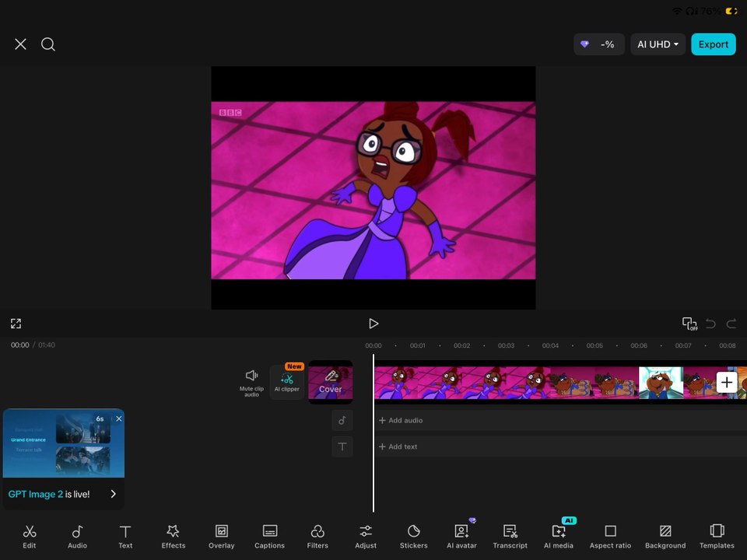Open the Text tool
This screenshot has height=560, width=747.
(x=125, y=536)
